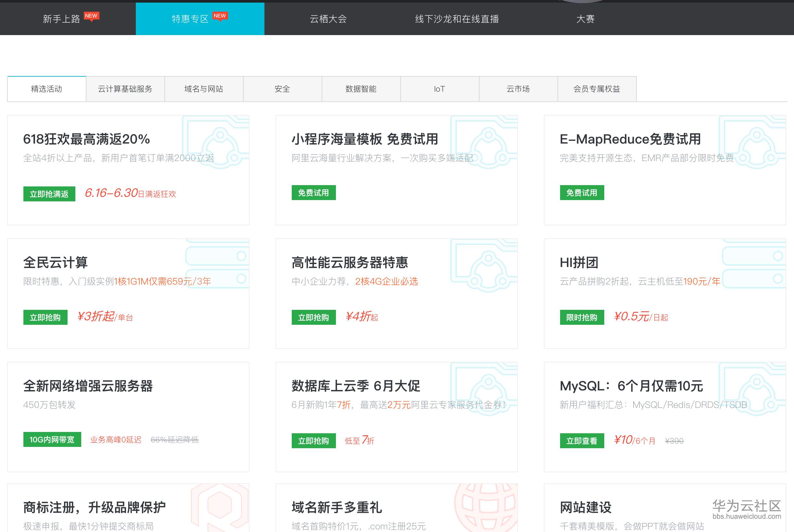Go to the 云栖大会 page
The width and height of the screenshot is (794, 532).
pyautogui.click(x=328, y=19)
